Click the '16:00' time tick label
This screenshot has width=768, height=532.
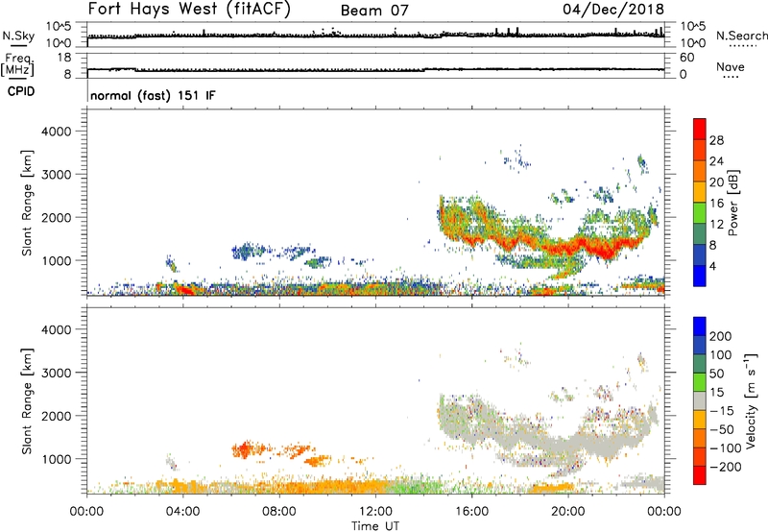(x=471, y=512)
